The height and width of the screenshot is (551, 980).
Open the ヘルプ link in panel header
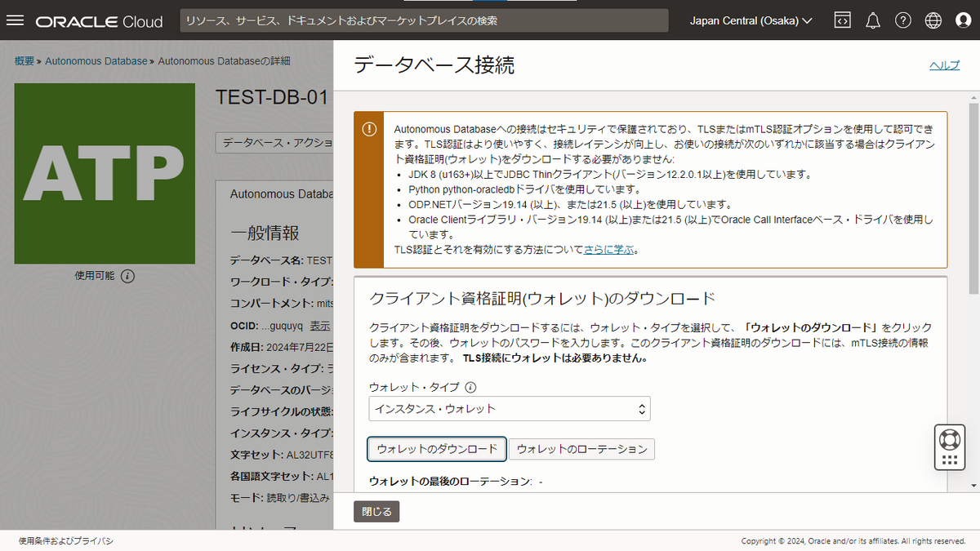[x=945, y=65]
